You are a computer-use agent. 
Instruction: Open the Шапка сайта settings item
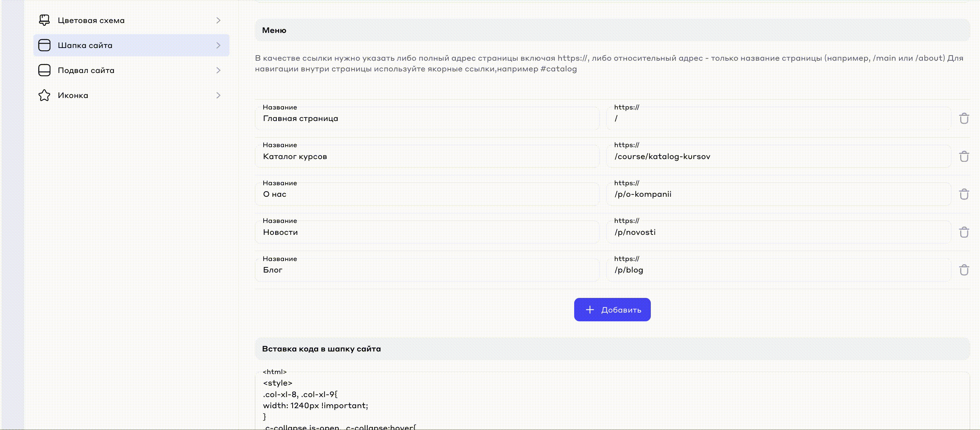click(x=131, y=45)
